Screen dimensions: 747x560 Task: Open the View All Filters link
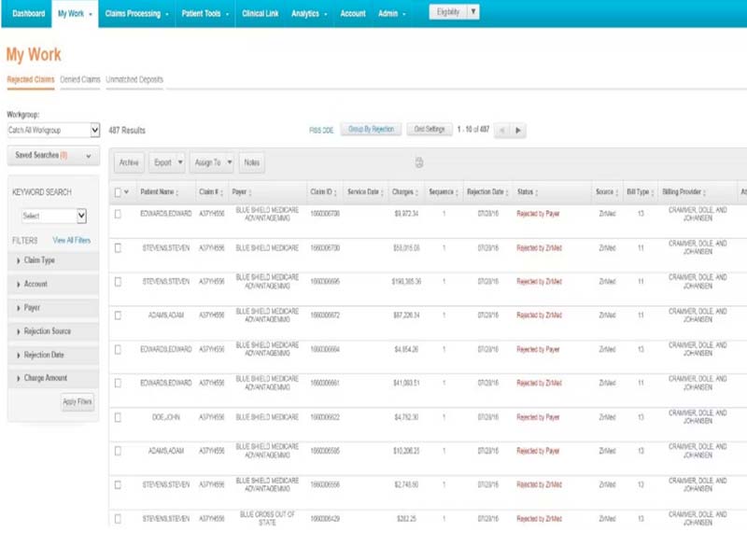[72, 240]
